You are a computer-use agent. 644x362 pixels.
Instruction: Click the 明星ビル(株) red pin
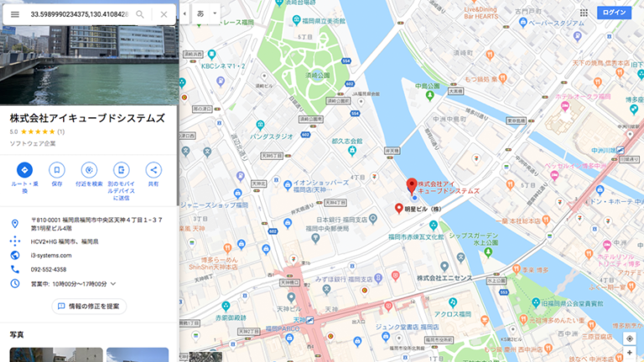click(x=398, y=208)
